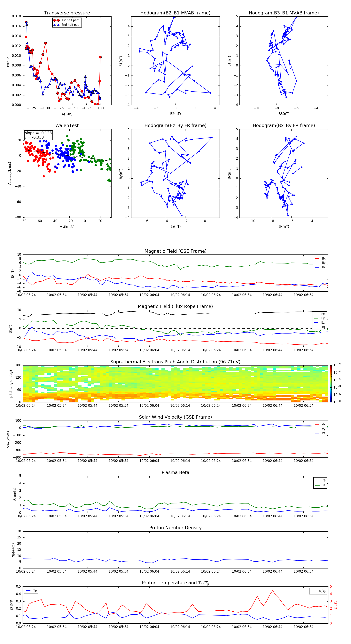Click the 'WalenTest' plot title
The width and height of the screenshot is (351, 644).
point(67,125)
